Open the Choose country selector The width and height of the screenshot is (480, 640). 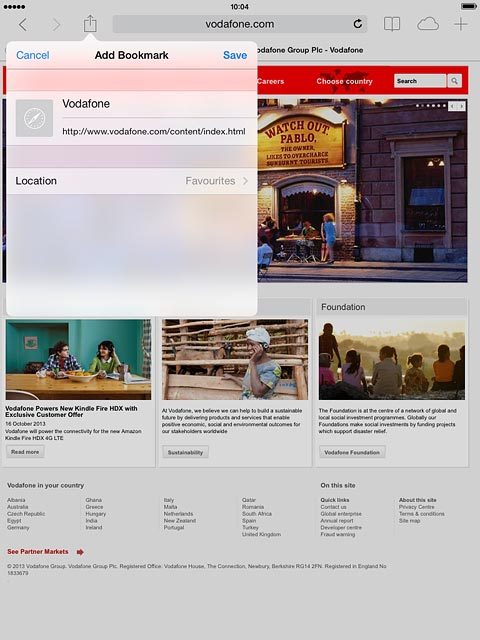coord(344,81)
